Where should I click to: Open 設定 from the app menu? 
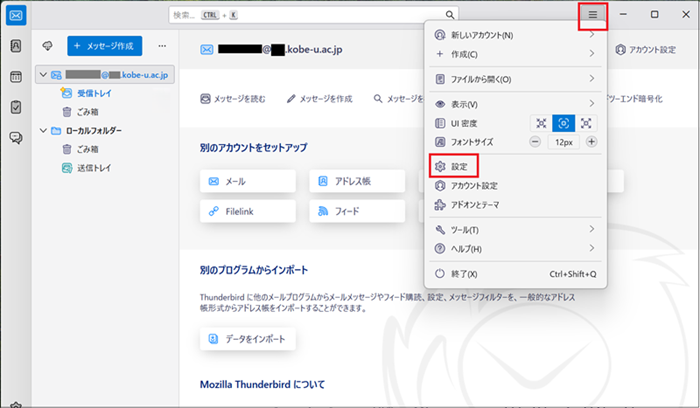point(459,165)
